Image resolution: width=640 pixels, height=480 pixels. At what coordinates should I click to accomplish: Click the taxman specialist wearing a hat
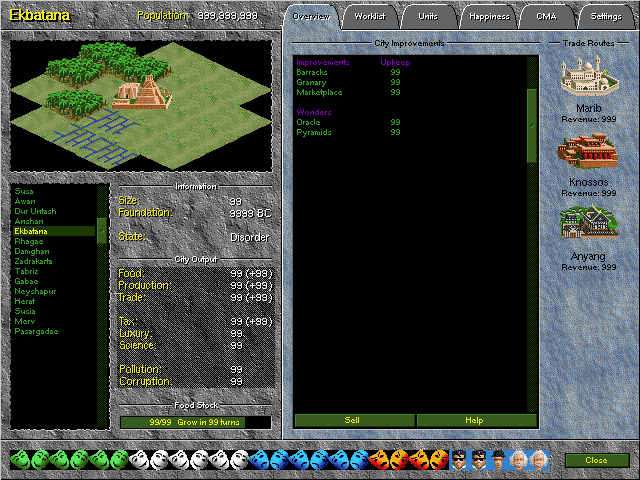(499, 460)
